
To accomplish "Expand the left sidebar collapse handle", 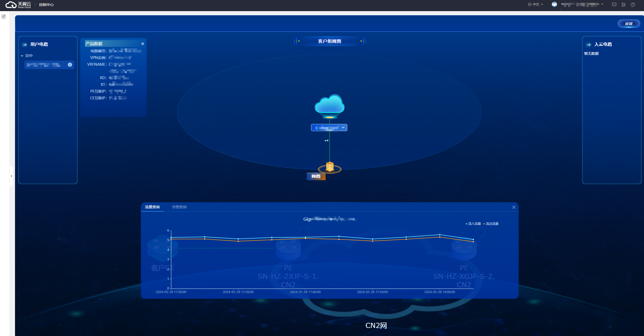I will (x=11, y=176).
